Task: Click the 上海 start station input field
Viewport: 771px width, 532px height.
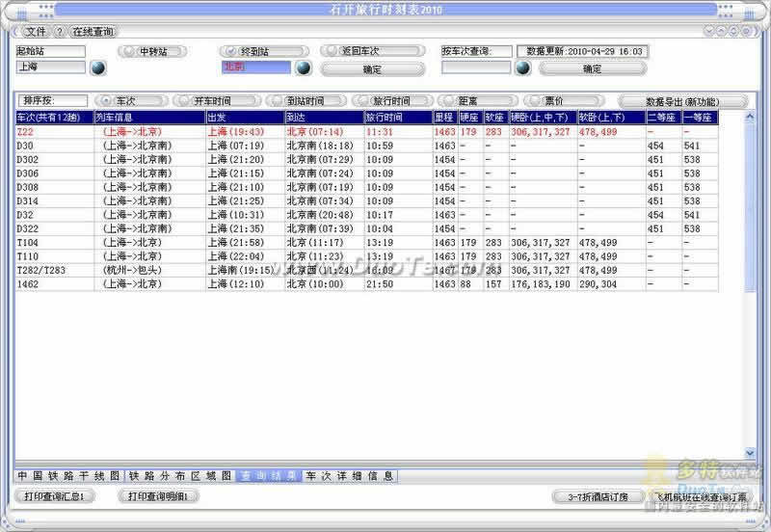Action: click(x=51, y=66)
